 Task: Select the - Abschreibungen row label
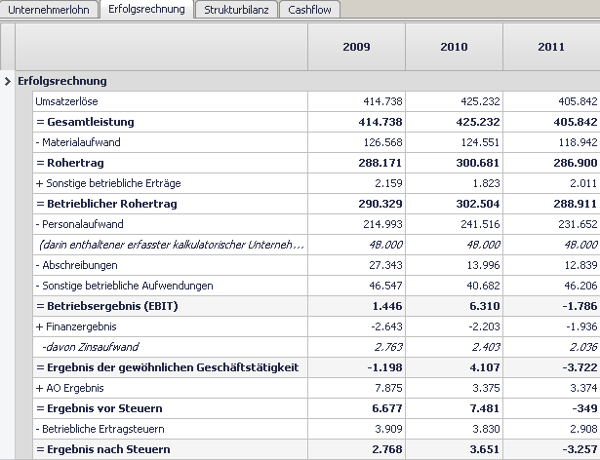click(x=76, y=265)
